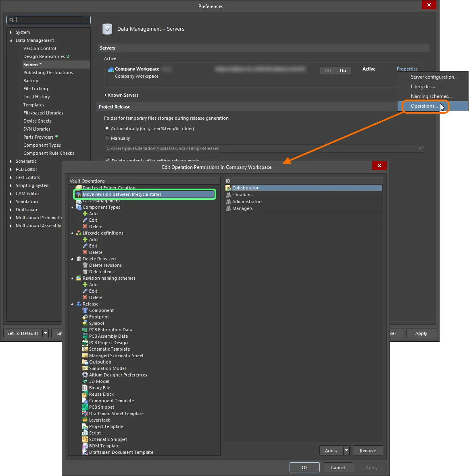
Task: Click Apply in the Preferences window
Action: coord(421,334)
